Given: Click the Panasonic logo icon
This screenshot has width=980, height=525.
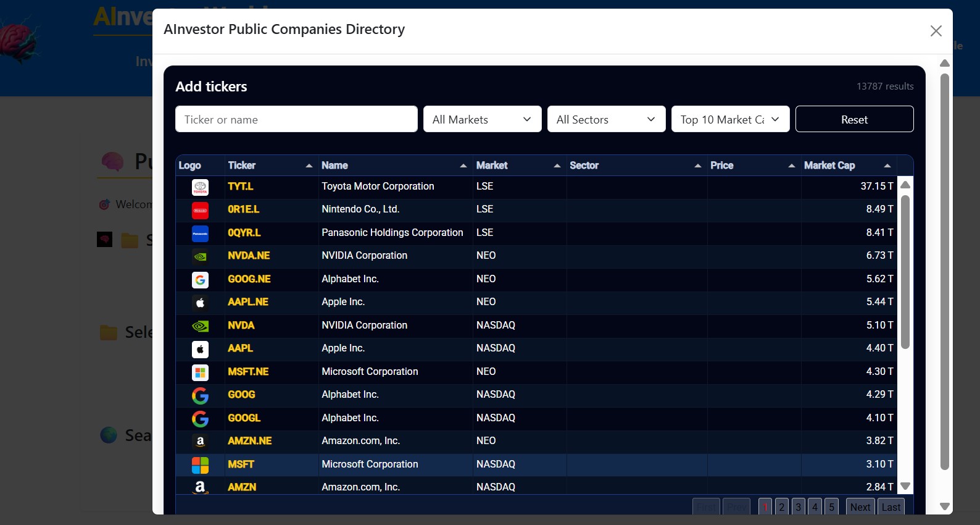Looking at the screenshot, I should pyautogui.click(x=200, y=233).
